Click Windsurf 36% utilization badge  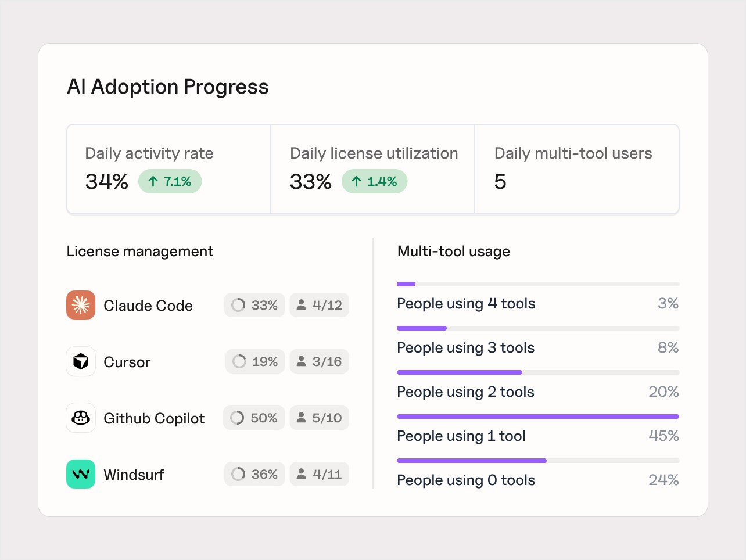pos(254,474)
